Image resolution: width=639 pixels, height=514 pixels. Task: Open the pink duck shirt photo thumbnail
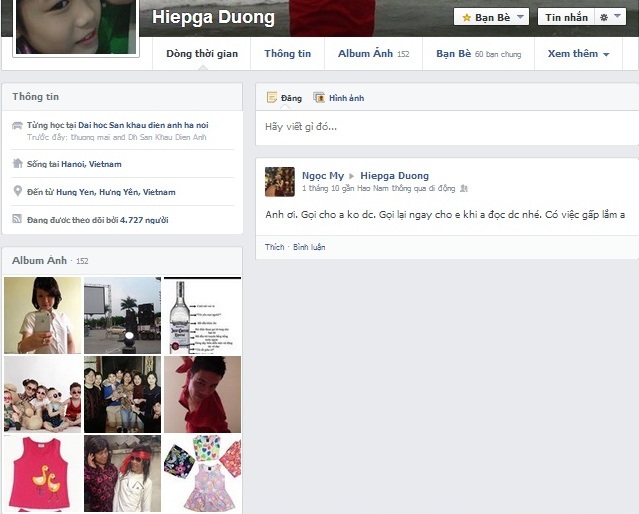42,473
